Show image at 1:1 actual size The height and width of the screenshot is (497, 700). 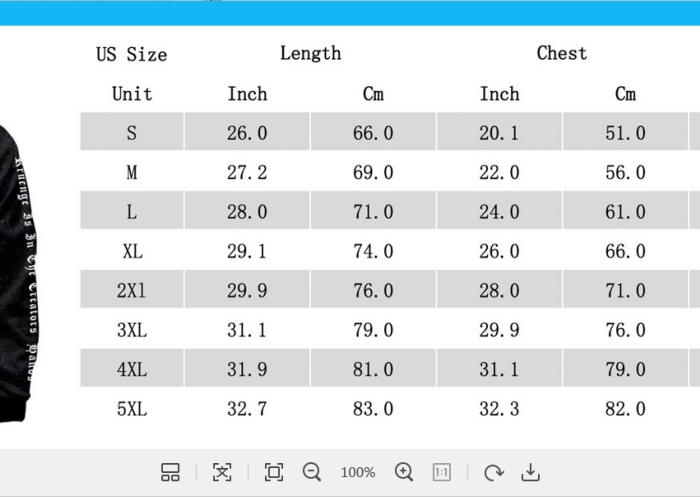tap(442, 472)
